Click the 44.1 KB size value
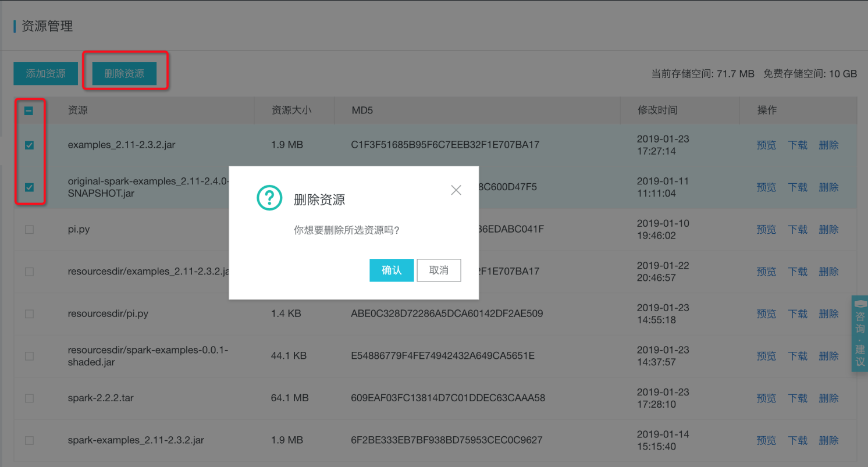868x467 pixels. pos(289,356)
